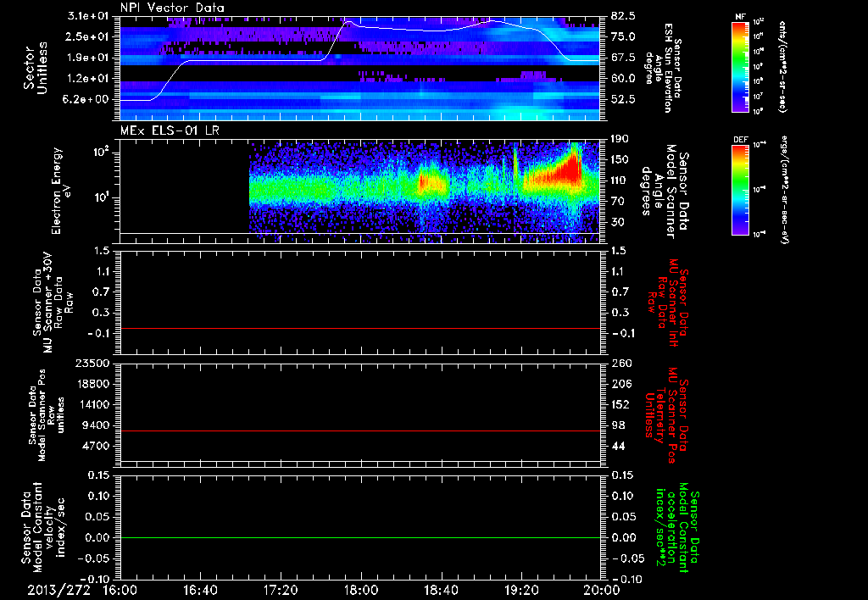Click the Sector Unitless axis label
The height and width of the screenshot is (600, 868).
click(36, 68)
